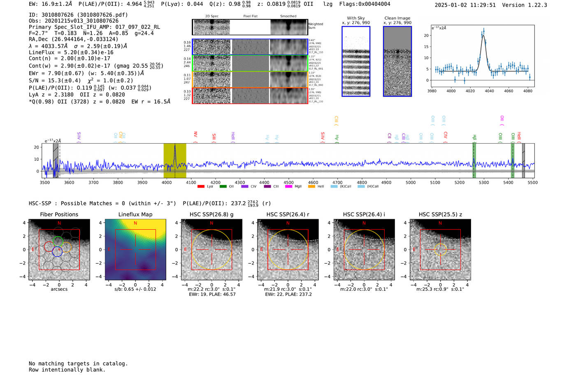The image size is (576, 392).
Task: Click the green Hβ band in the spectrum
Action: coord(474,160)
